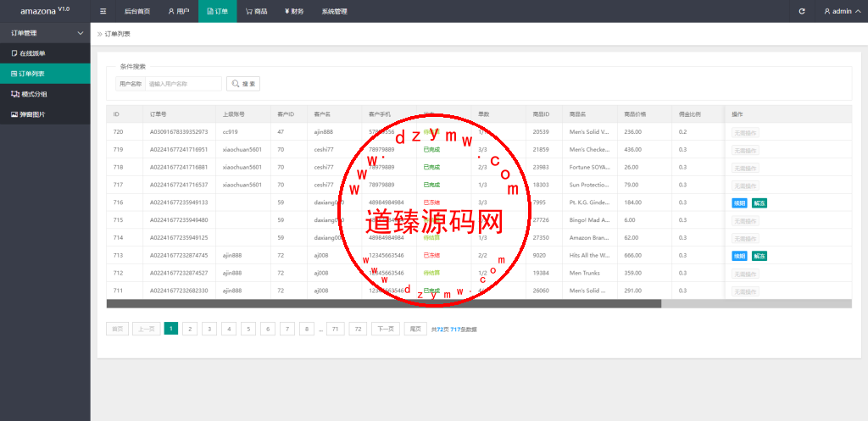The width and height of the screenshot is (868, 421).
Task: Click order number A03091678339352973
Action: click(179, 132)
